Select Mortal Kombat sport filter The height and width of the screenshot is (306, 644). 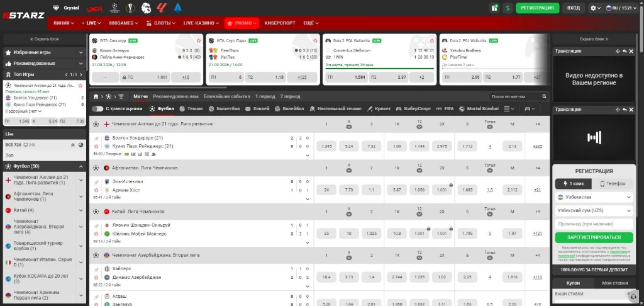pos(479,108)
